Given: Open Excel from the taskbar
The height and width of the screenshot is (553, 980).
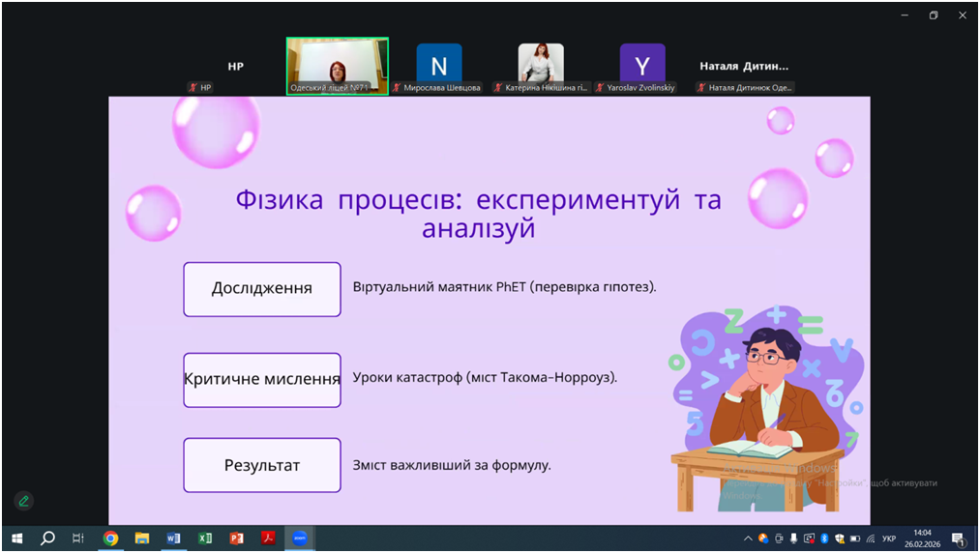Looking at the screenshot, I should [205, 538].
